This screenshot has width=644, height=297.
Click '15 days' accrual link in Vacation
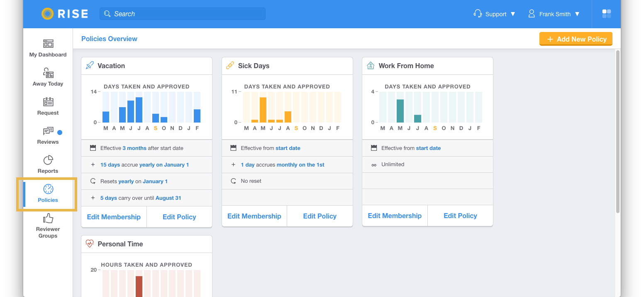110,164
